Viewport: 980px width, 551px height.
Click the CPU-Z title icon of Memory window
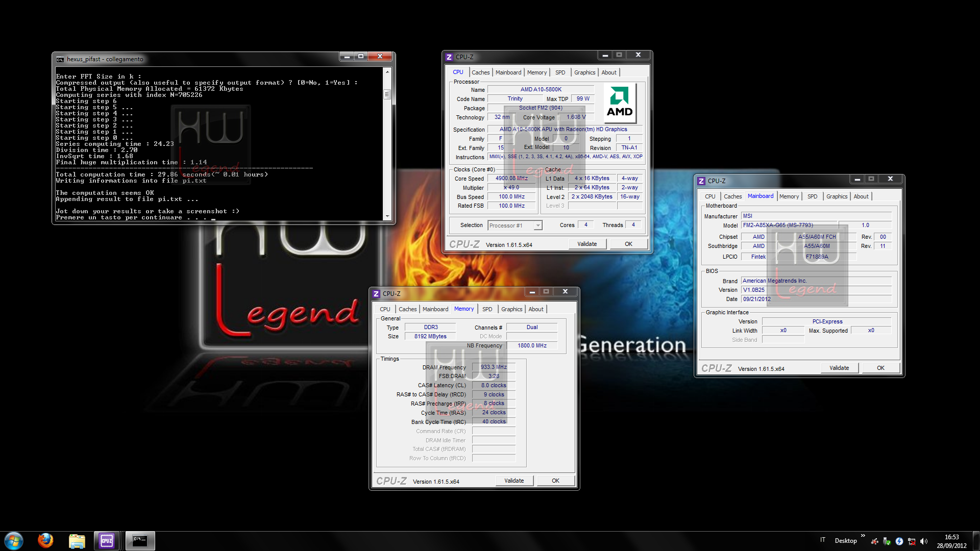(x=376, y=294)
